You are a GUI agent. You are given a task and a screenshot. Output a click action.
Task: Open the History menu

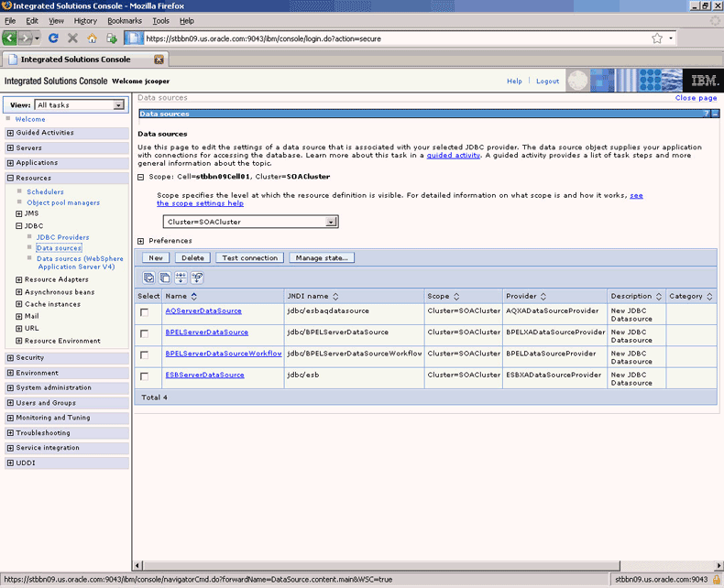(85, 21)
